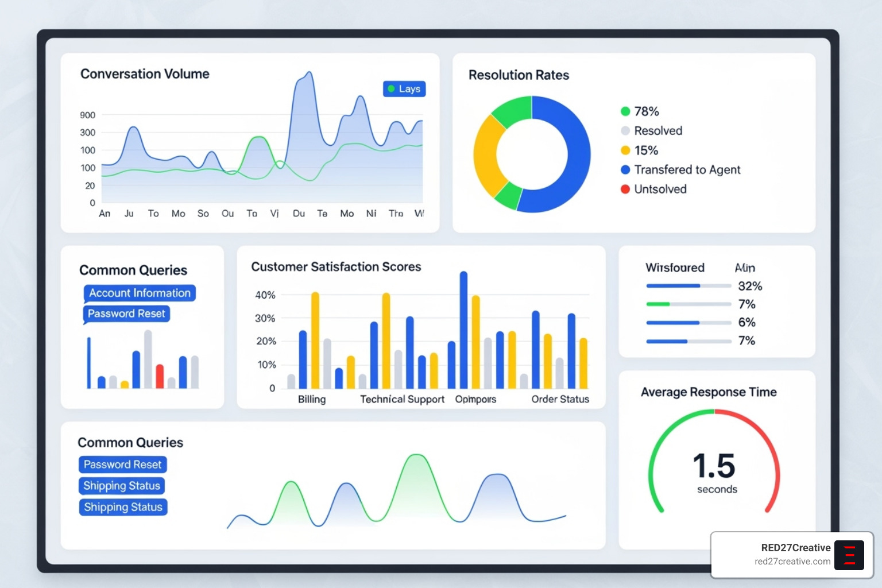Click Password Reset tag below Account Information

coord(126,314)
